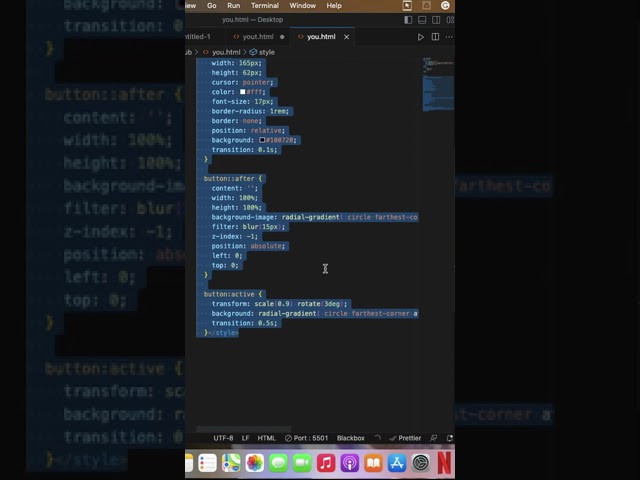Image resolution: width=640 pixels, height=480 pixels.
Task: Open the View menu
Action: pos(191,6)
